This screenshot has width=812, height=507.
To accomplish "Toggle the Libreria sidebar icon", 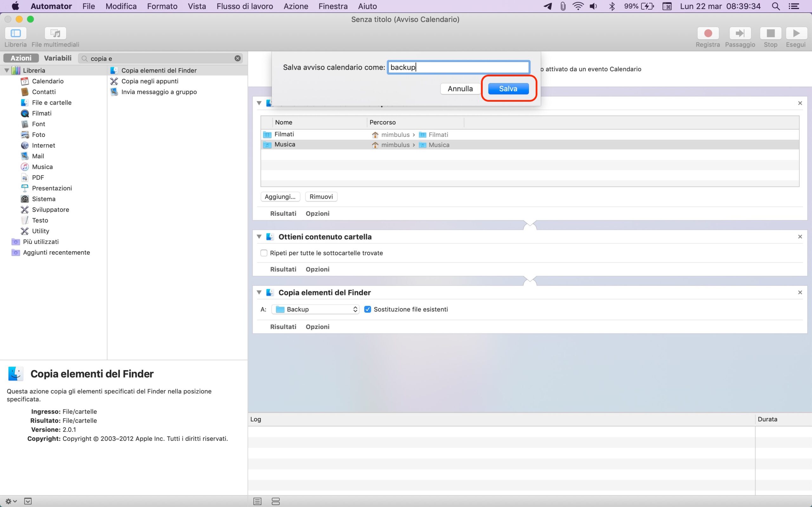I will pyautogui.click(x=16, y=33).
